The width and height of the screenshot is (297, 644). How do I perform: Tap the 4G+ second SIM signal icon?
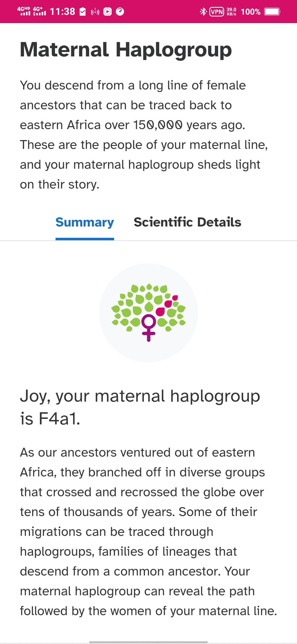coord(39,11)
